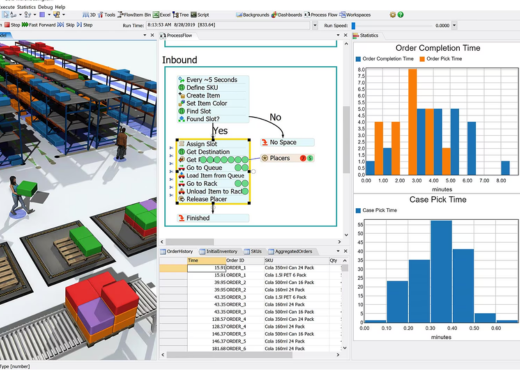Click the 'SKU' column header
520x370 pixels.
click(297, 260)
